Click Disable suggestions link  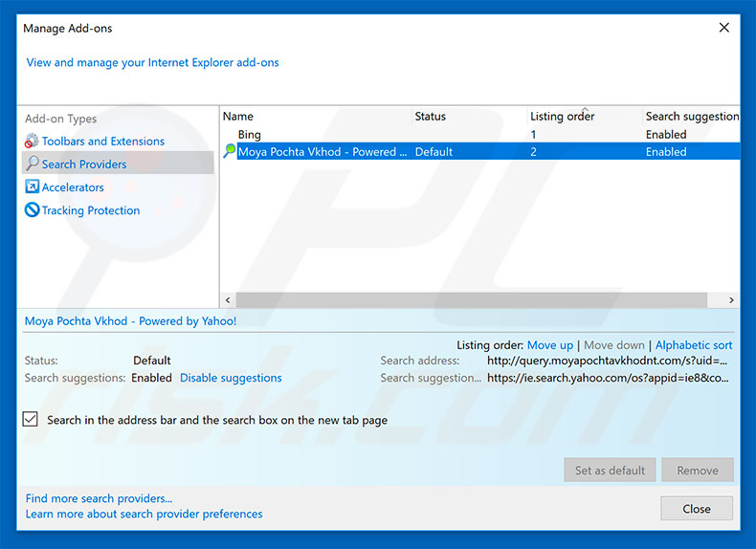coord(231,378)
